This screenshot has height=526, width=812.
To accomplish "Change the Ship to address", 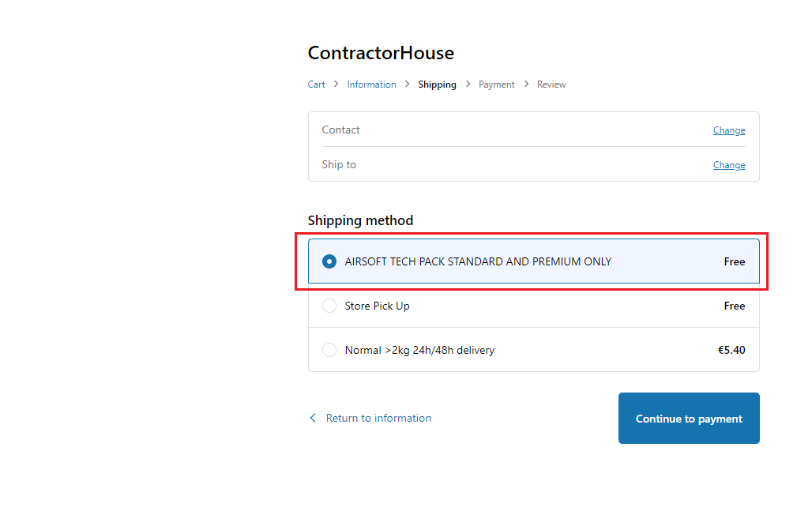I will (728, 165).
